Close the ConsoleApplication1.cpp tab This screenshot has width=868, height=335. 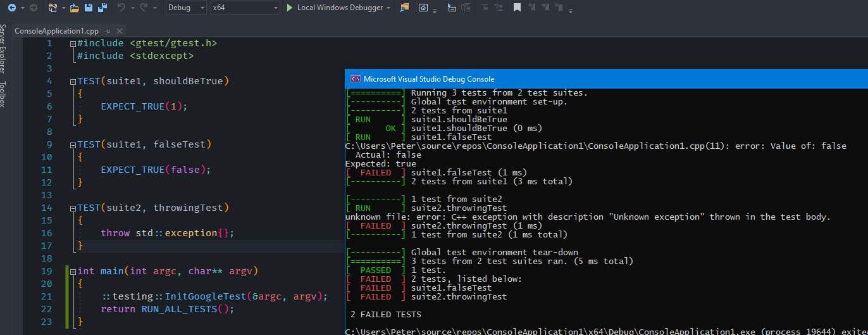pos(120,30)
